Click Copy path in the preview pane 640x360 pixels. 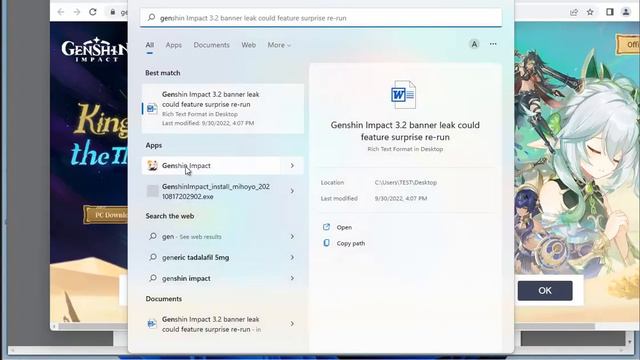[351, 243]
